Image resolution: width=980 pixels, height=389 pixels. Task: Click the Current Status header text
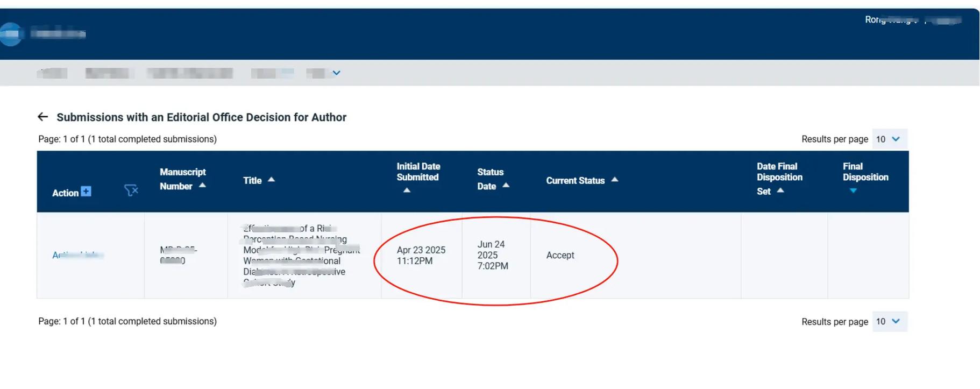575,180
